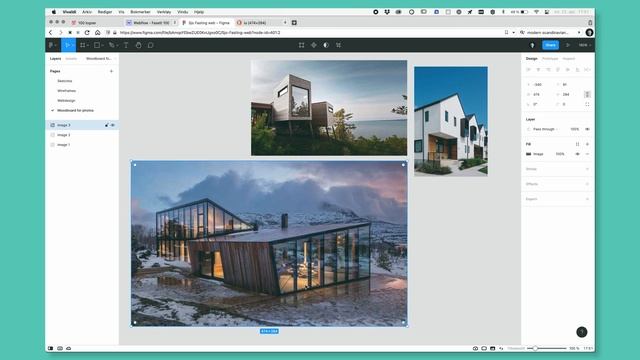The width and height of the screenshot is (640, 360).
Task: Expand Stroke section with its plus
Action: click(587, 169)
